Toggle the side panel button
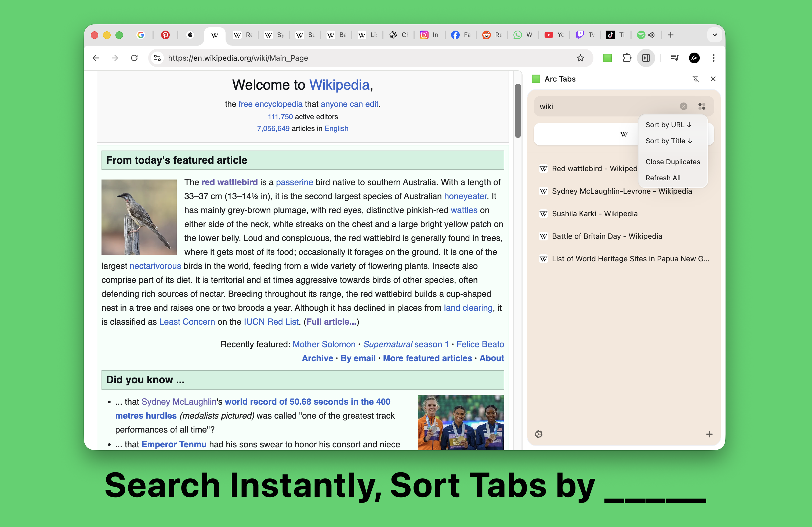Viewport: 812px width, 527px height. coord(646,58)
